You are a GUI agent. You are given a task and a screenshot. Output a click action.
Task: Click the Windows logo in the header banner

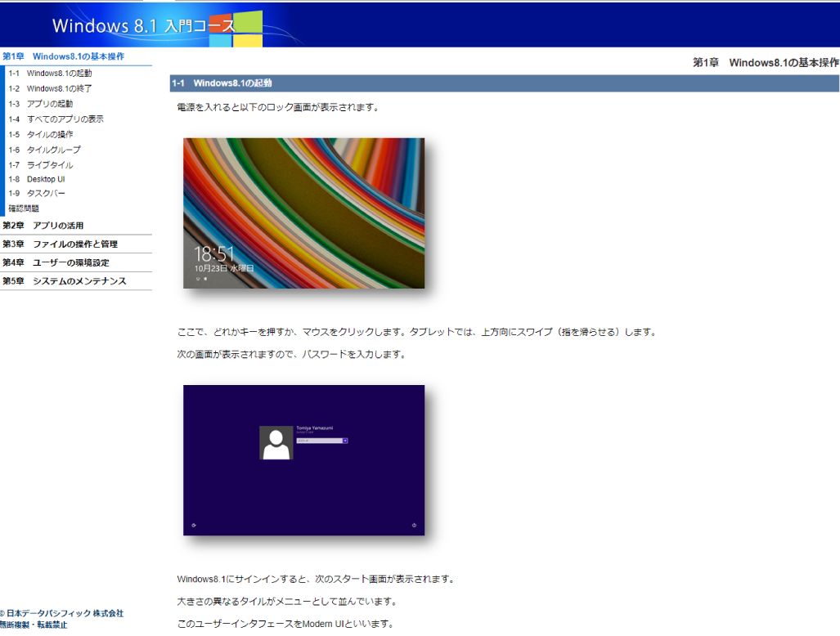pyautogui.click(x=236, y=29)
